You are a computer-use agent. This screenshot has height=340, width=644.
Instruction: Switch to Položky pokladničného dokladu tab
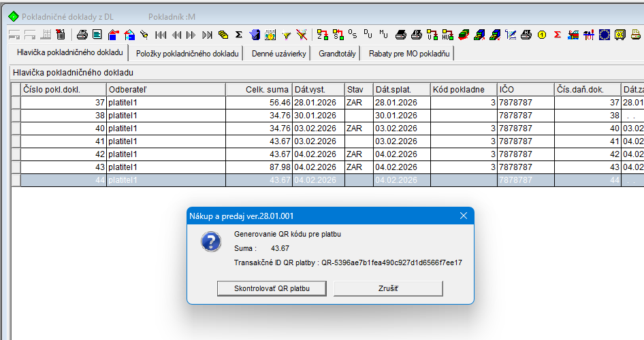(x=187, y=53)
